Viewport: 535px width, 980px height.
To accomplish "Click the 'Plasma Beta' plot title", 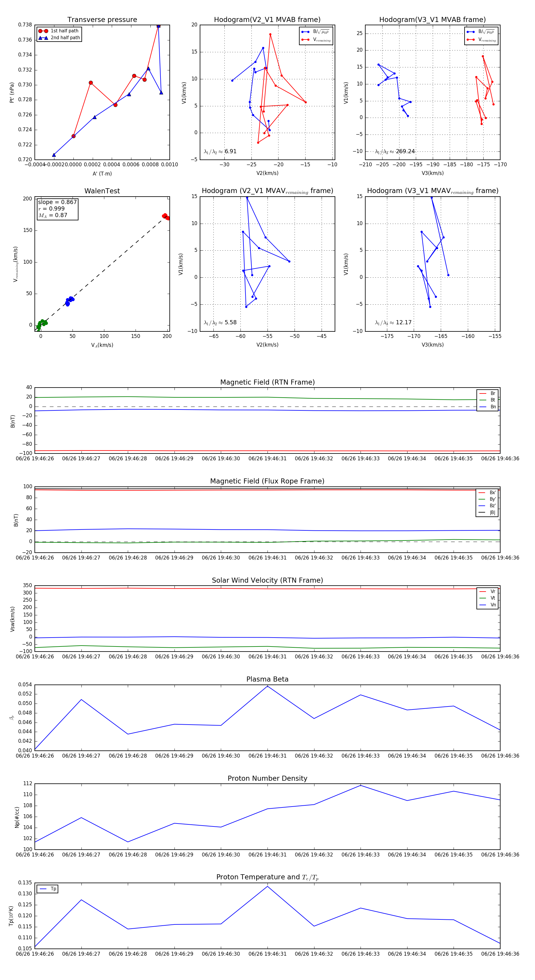I will click(267, 679).
